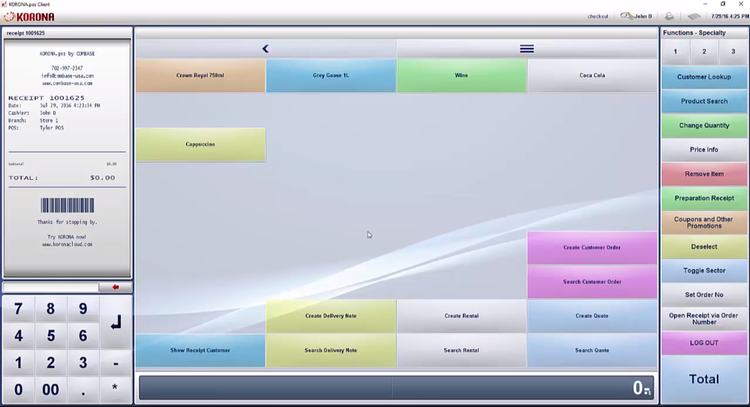Viewport: 750px width, 407px height.
Task: Open Customer Lookup
Action: 704,77
